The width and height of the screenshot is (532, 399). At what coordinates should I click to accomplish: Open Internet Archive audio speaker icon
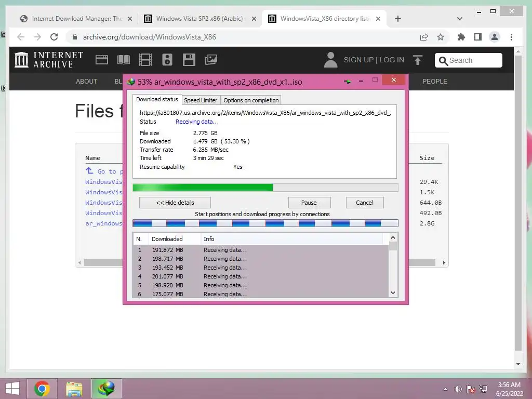pyautogui.click(x=167, y=60)
